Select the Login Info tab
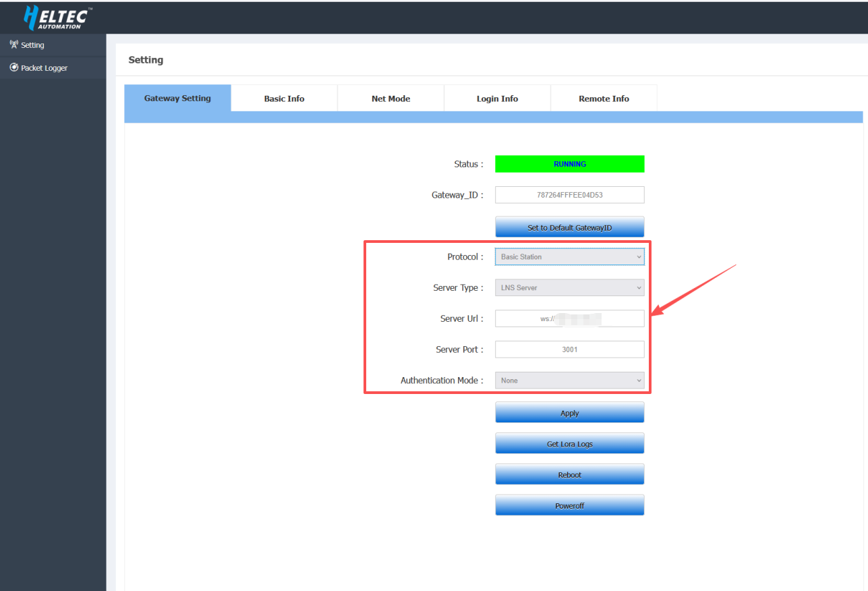The height and width of the screenshot is (591, 868). click(497, 98)
